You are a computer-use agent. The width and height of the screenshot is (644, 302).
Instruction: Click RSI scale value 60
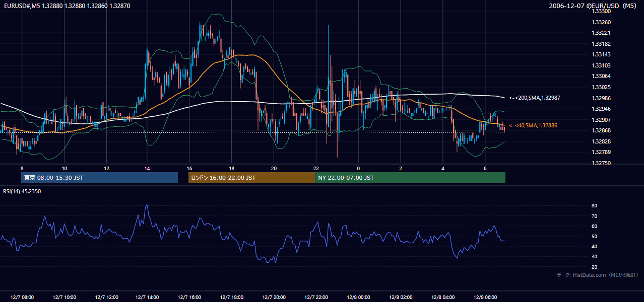[595, 226]
